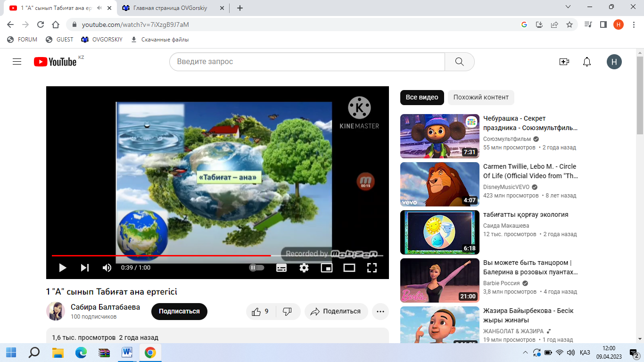The image size is (644, 362).
Task: Open Сабира Балтабаева channel avatar
Action: (x=56, y=312)
